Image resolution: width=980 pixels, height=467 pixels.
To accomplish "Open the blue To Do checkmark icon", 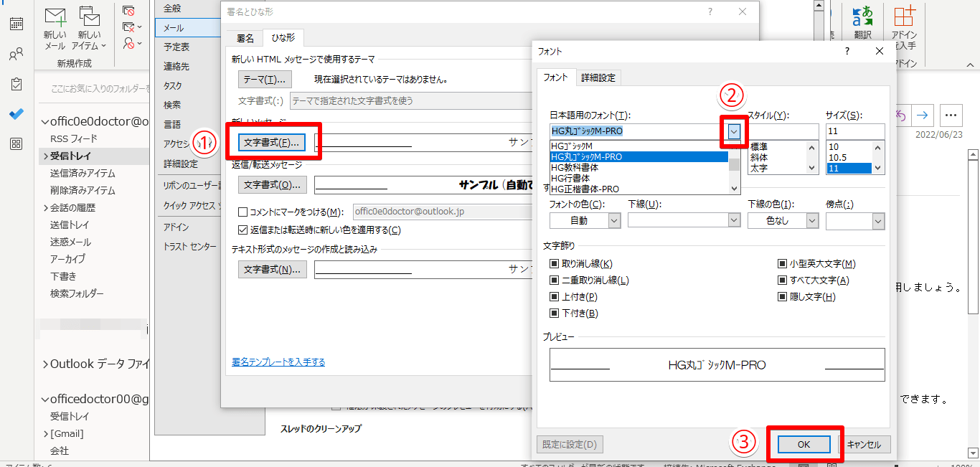I will click(x=17, y=114).
